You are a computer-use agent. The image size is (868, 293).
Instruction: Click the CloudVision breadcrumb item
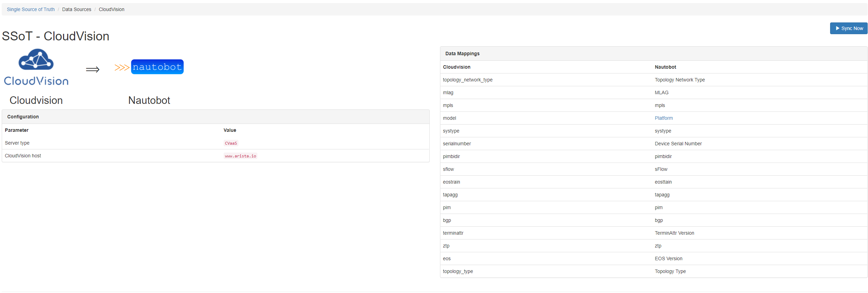tap(111, 9)
